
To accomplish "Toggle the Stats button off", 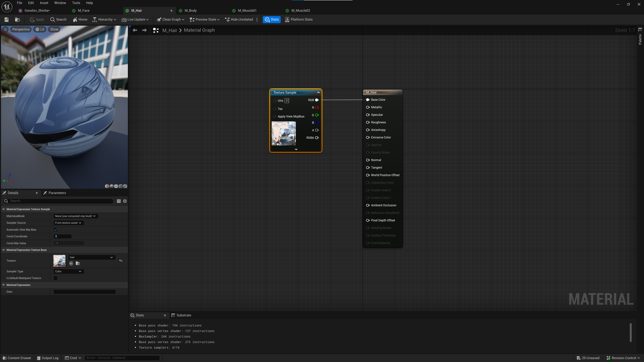I will [271, 19].
